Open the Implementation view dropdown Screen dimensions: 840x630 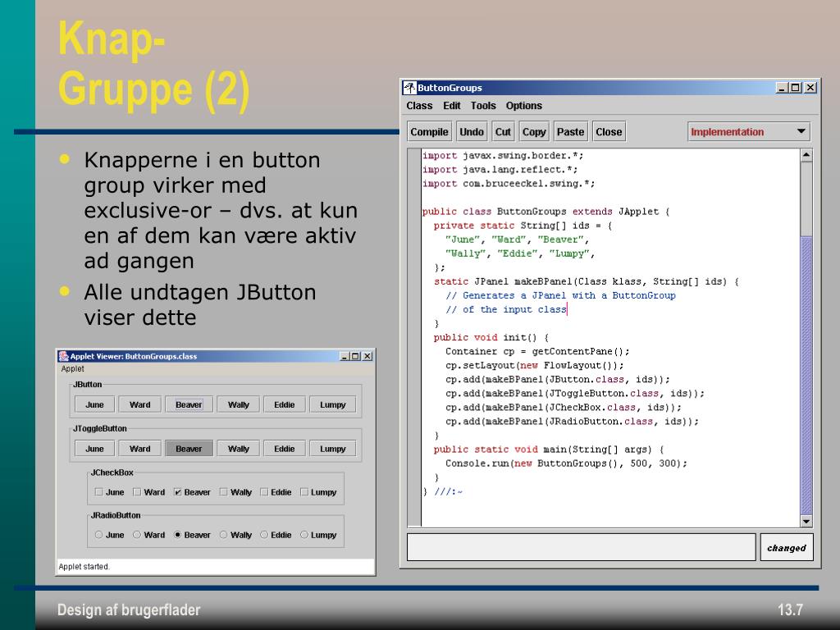coord(749,132)
